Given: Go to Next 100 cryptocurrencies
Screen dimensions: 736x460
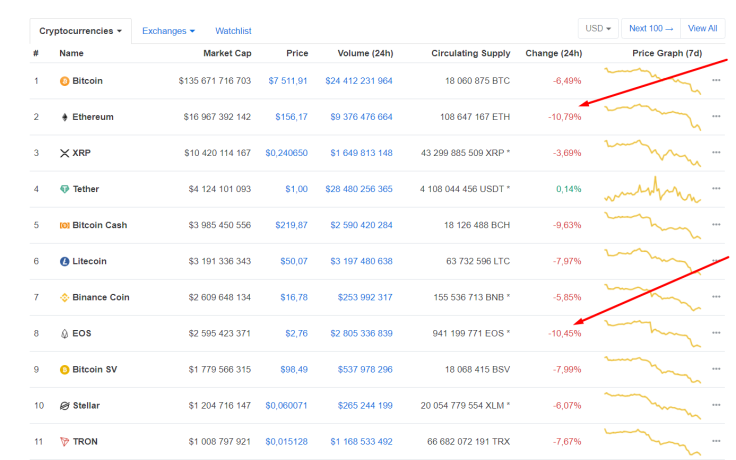Looking at the screenshot, I should (x=651, y=29).
